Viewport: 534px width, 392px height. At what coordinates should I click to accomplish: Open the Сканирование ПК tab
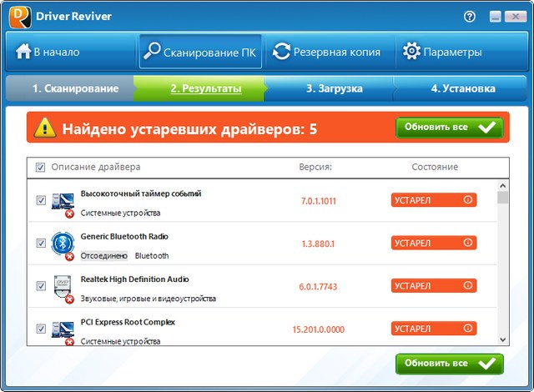199,52
